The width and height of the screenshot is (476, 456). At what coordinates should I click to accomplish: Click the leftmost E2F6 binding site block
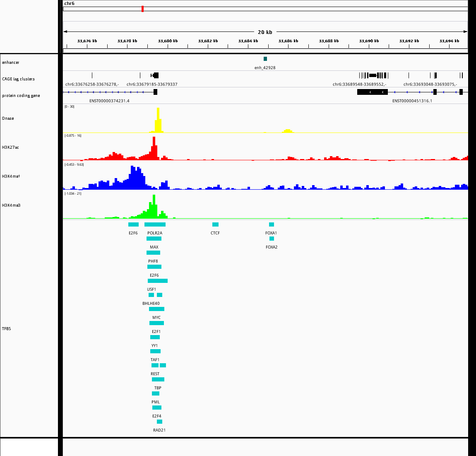pyautogui.click(x=133, y=224)
